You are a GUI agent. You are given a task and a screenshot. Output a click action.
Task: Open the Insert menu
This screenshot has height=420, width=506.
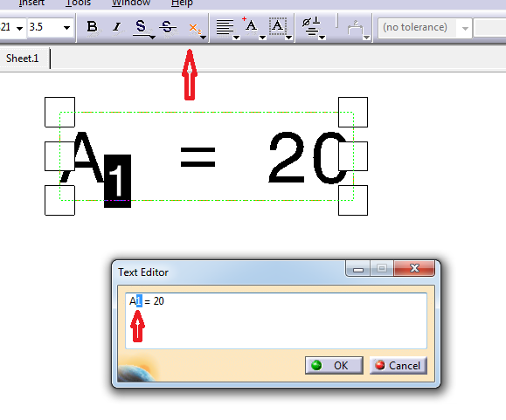[31, 3]
